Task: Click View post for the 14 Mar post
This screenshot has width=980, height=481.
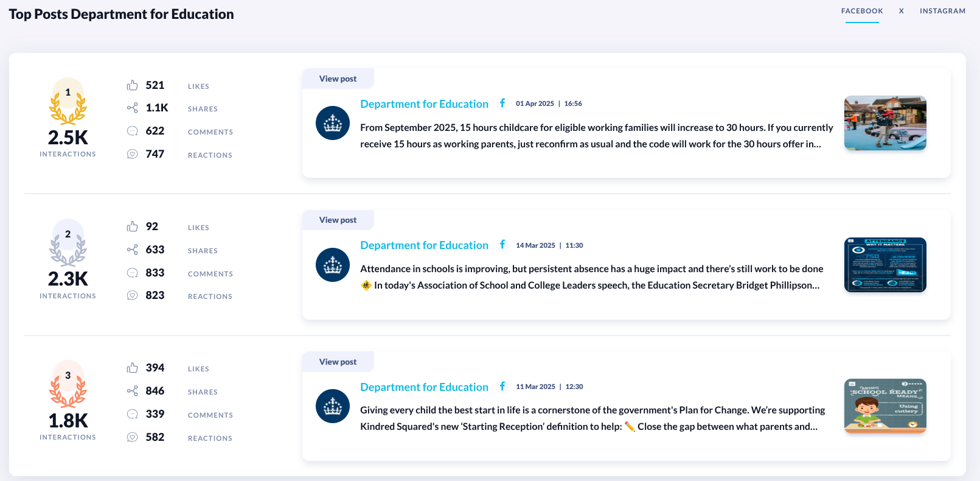Action: pos(338,220)
